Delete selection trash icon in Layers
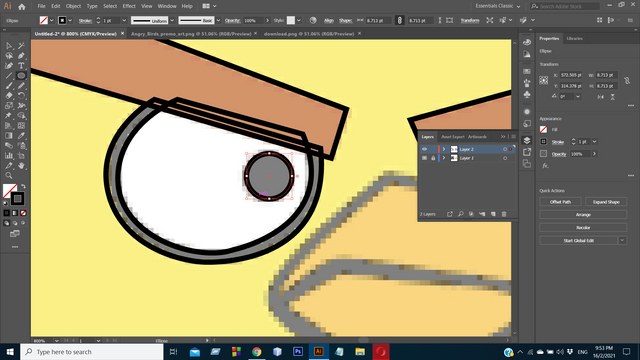The height and width of the screenshot is (360, 640). tap(504, 214)
